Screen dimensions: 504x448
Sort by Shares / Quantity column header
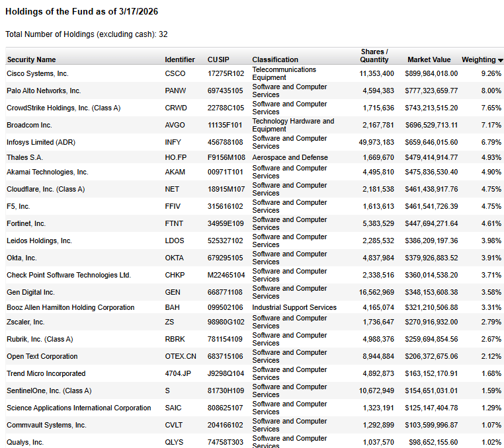tap(374, 56)
